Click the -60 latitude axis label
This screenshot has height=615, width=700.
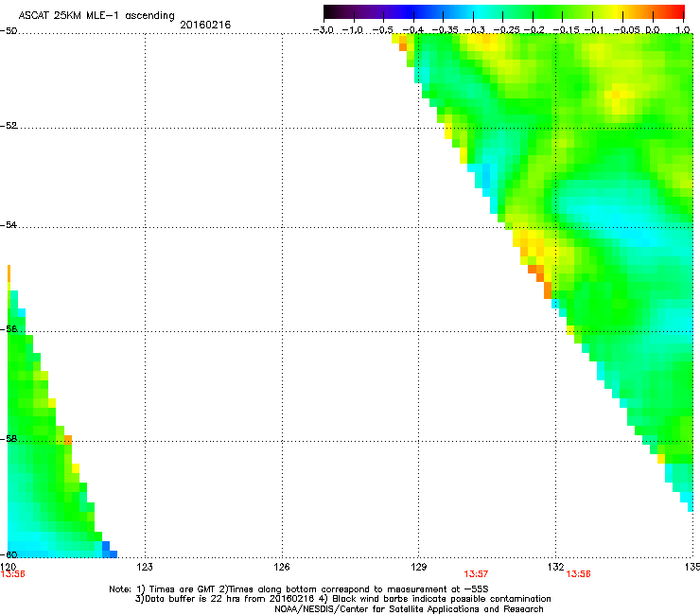click(9, 554)
